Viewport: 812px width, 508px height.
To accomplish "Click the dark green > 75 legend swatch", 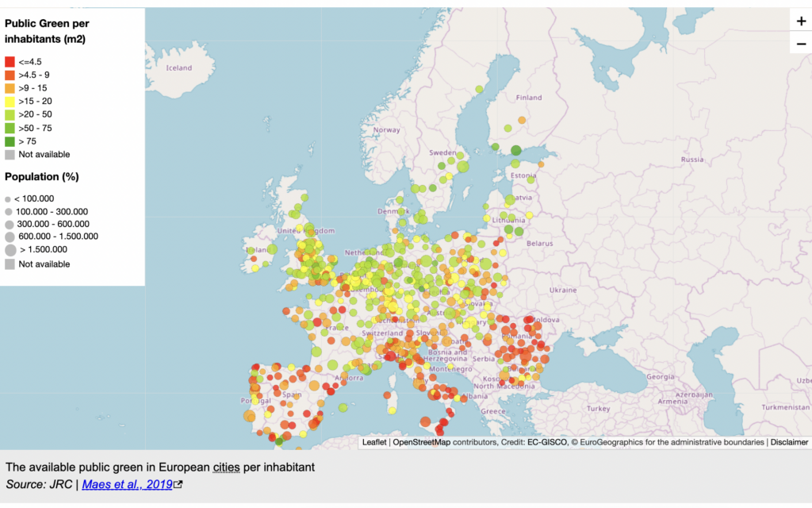I will [10, 141].
